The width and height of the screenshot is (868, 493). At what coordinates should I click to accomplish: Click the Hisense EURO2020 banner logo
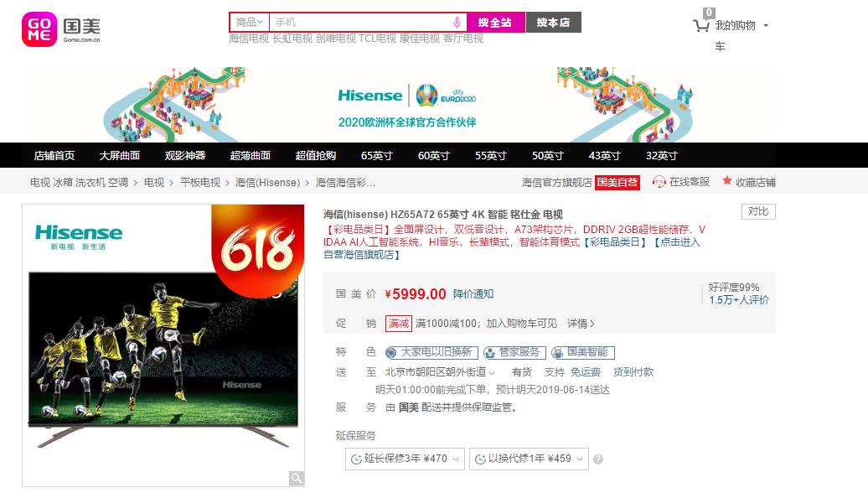click(x=407, y=96)
